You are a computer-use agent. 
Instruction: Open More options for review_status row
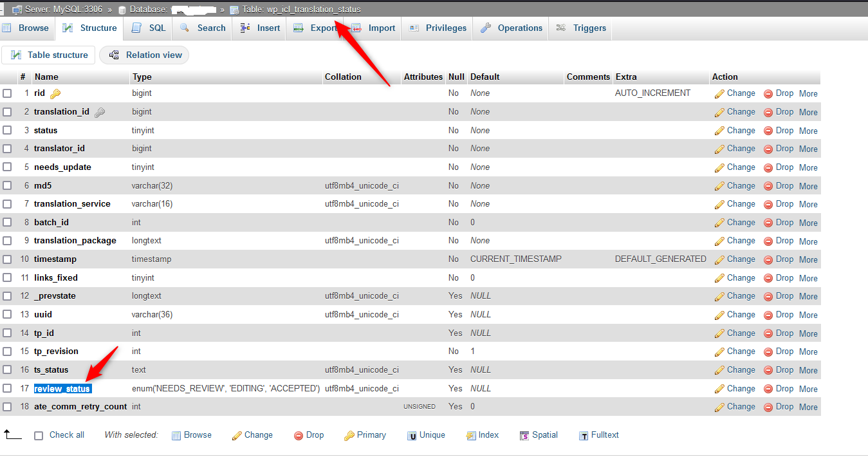tap(808, 389)
